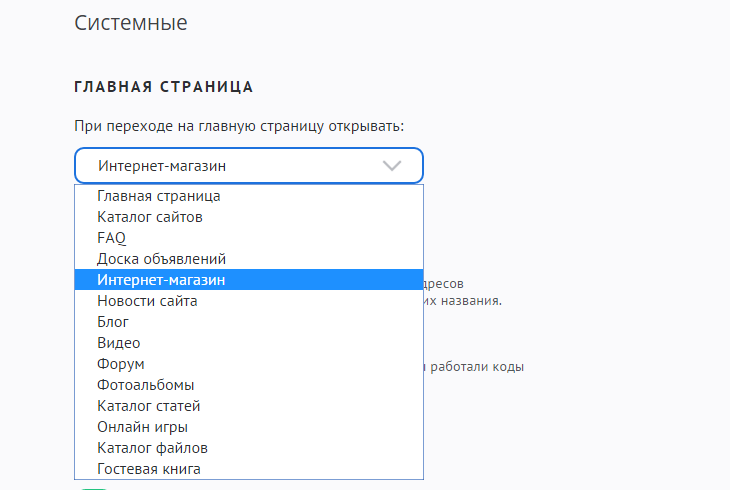730x490 pixels.
Task: Select the 'Блог' option
Action: click(113, 322)
